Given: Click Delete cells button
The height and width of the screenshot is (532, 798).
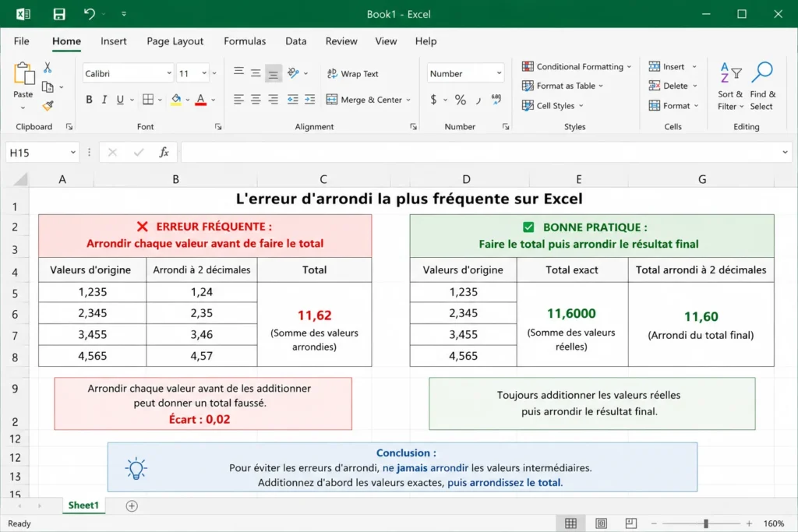Looking at the screenshot, I should (669, 86).
